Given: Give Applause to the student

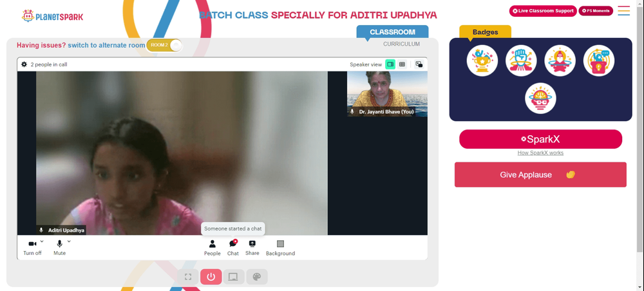Looking at the screenshot, I should [540, 174].
